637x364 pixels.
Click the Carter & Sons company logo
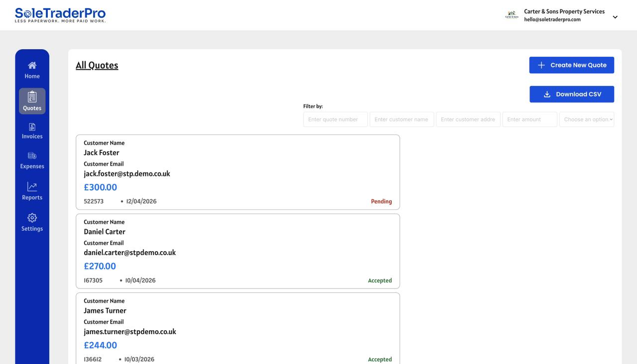[512, 15]
